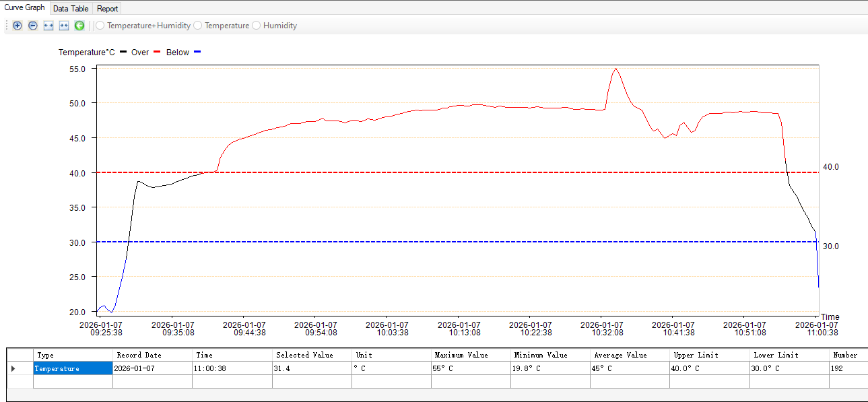Click the Average Value column header

pyautogui.click(x=620, y=355)
